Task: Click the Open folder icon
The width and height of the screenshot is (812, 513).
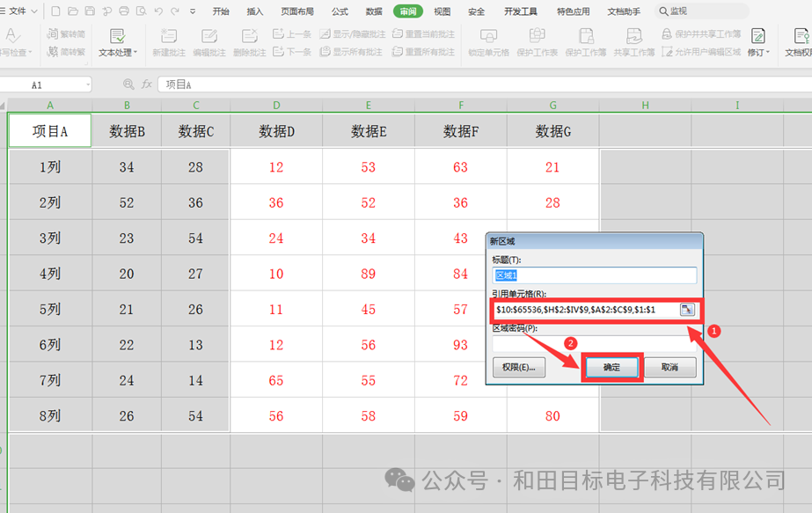Action: tap(73, 11)
